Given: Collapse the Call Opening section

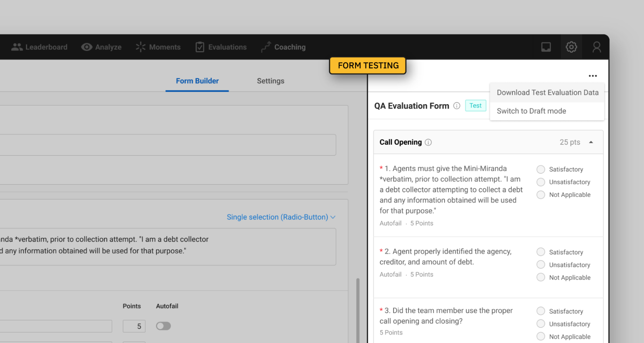Looking at the screenshot, I should pos(591,142).
